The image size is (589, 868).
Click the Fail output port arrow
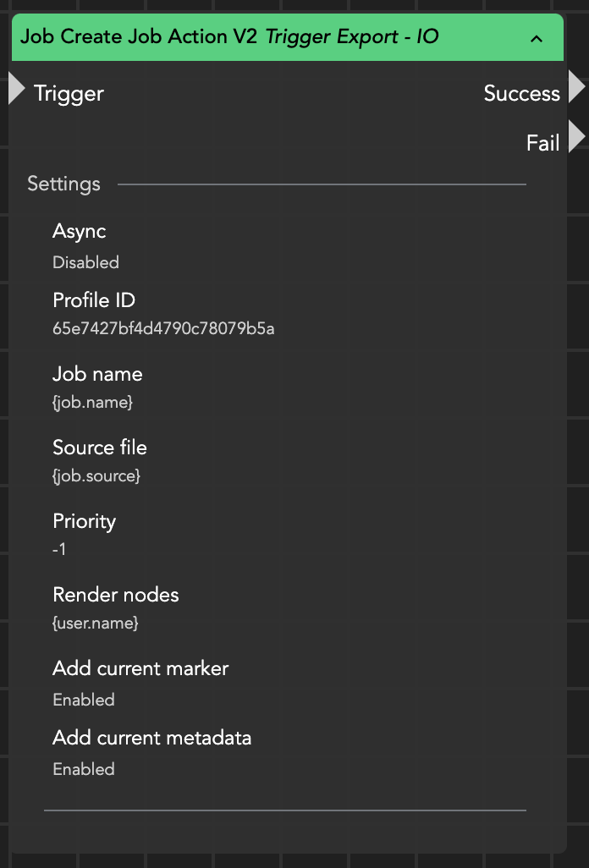coord(576,137)
